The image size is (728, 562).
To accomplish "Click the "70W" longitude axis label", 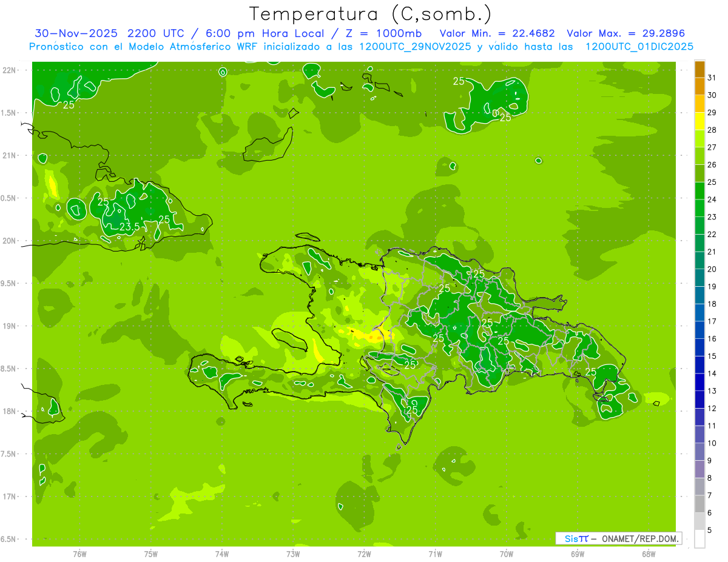I will (507, 554).
